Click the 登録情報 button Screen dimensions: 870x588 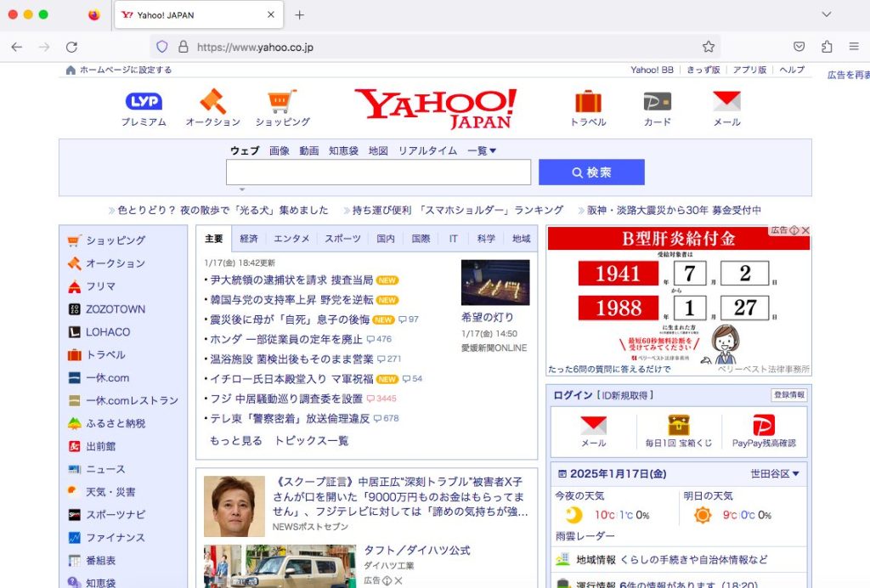coord(789,395)
